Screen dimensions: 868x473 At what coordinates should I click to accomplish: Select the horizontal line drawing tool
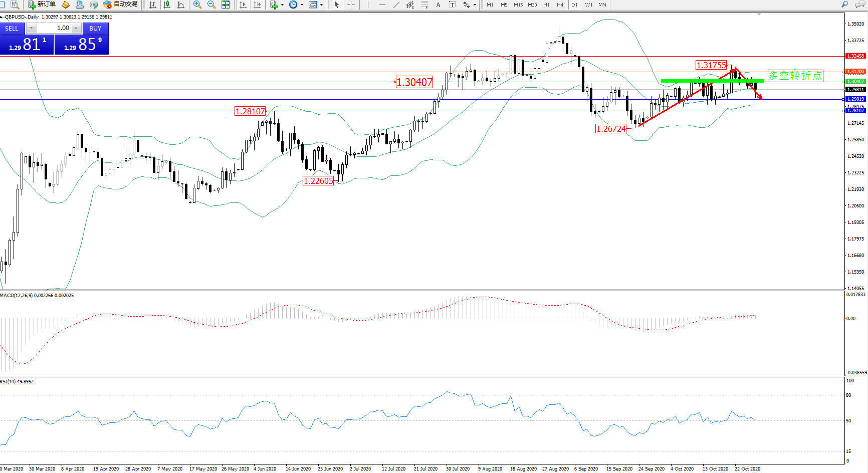[x=382, y=5]
